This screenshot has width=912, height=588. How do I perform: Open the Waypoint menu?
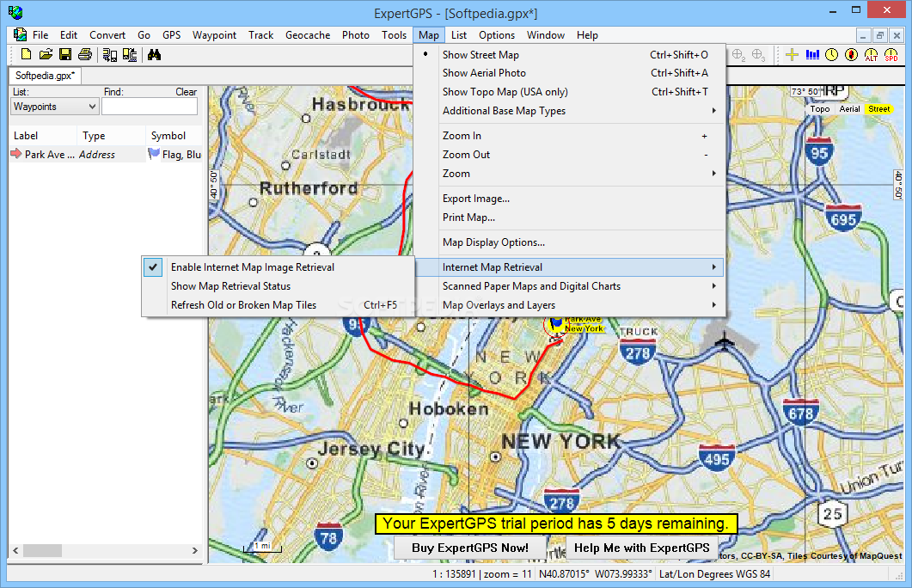click(x=215, y=35)
